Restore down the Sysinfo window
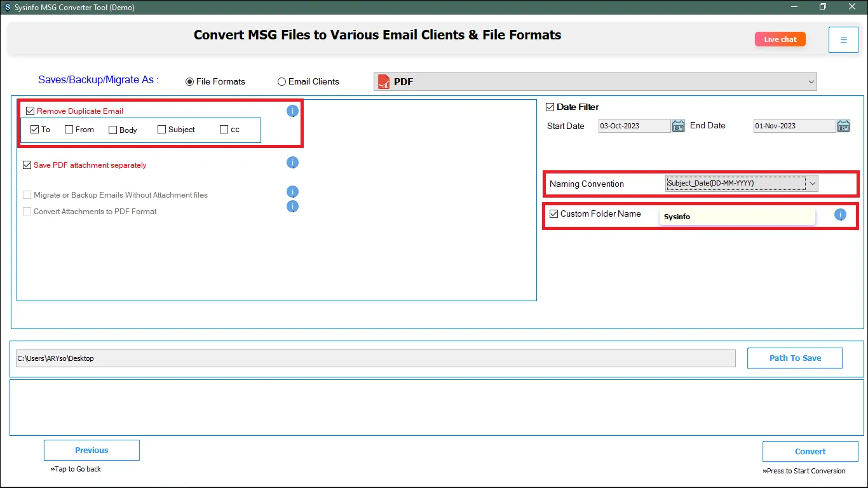Viewport: 868px width, 488px height. tap(823, 7)
